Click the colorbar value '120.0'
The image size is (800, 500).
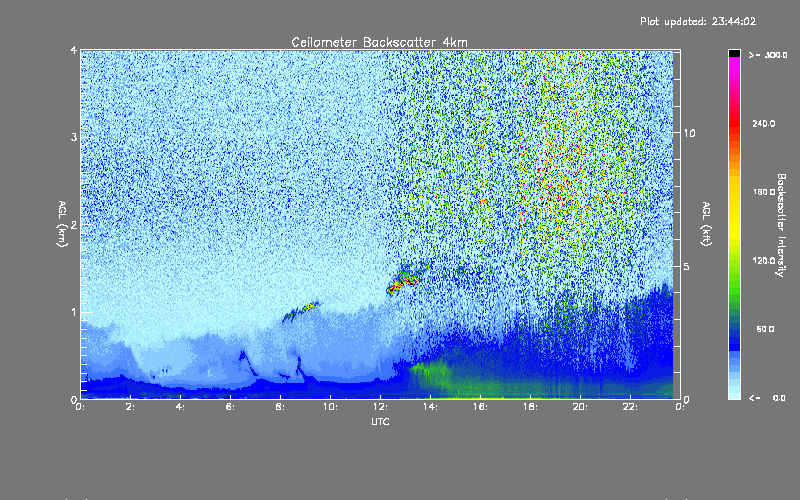point(764,260)
